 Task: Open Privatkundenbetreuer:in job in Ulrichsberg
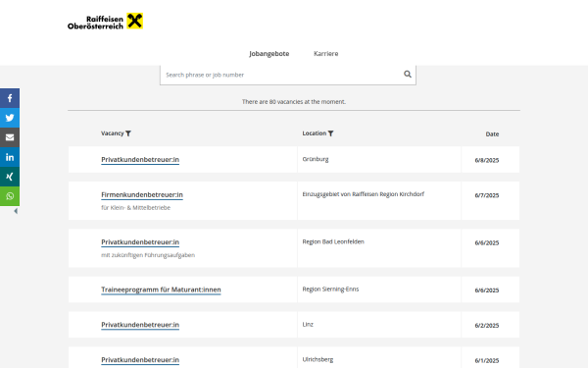point(140,360)
